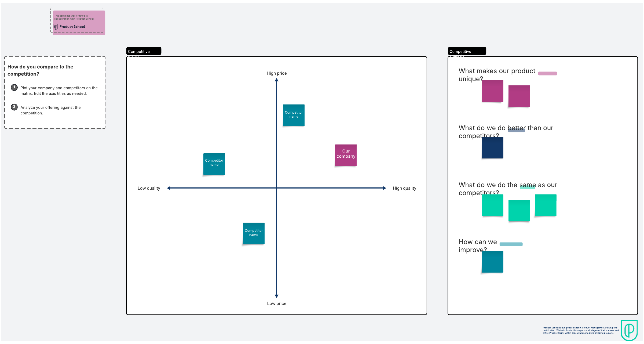Click the Product School logo in the pink card

pos(56,27)
